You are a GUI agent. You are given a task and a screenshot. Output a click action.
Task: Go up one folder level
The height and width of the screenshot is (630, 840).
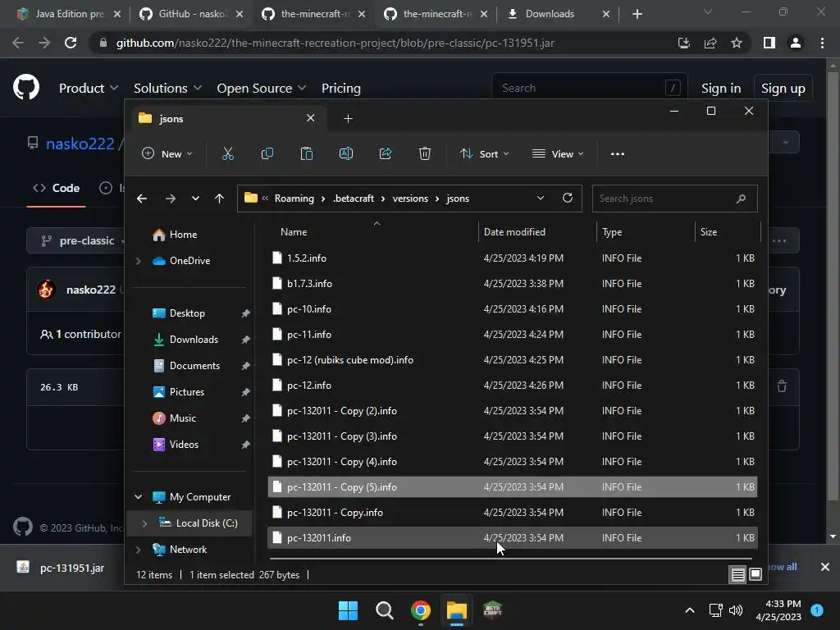click(x=219, y=199)
